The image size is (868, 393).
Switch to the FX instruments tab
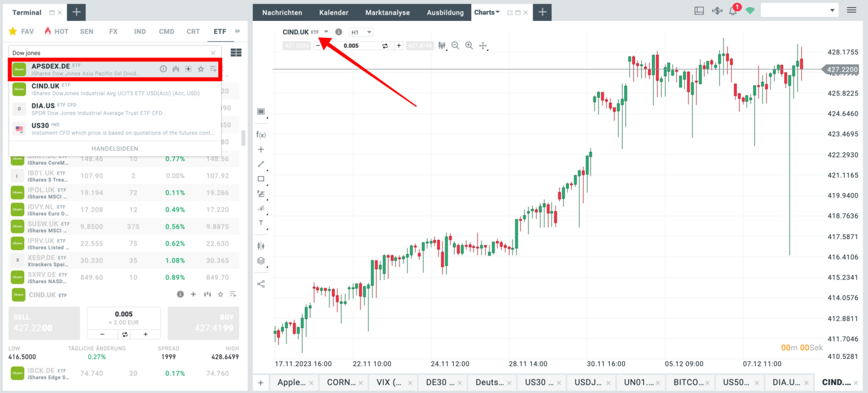point(113,32)
